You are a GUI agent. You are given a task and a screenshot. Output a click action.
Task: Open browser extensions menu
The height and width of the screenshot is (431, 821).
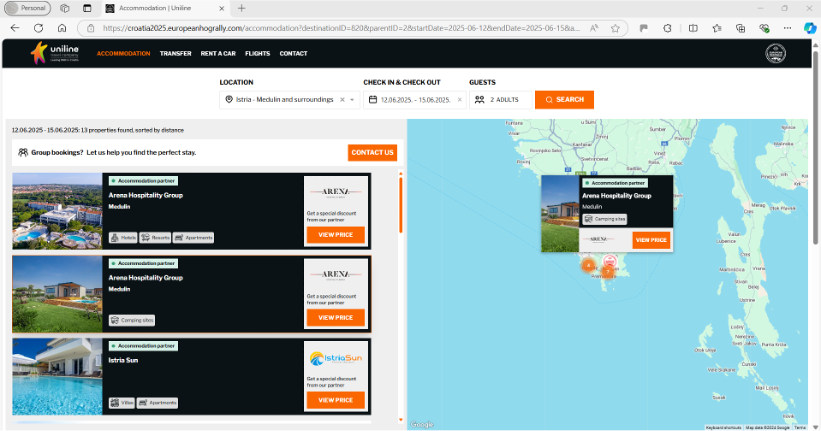pos(667,28)
